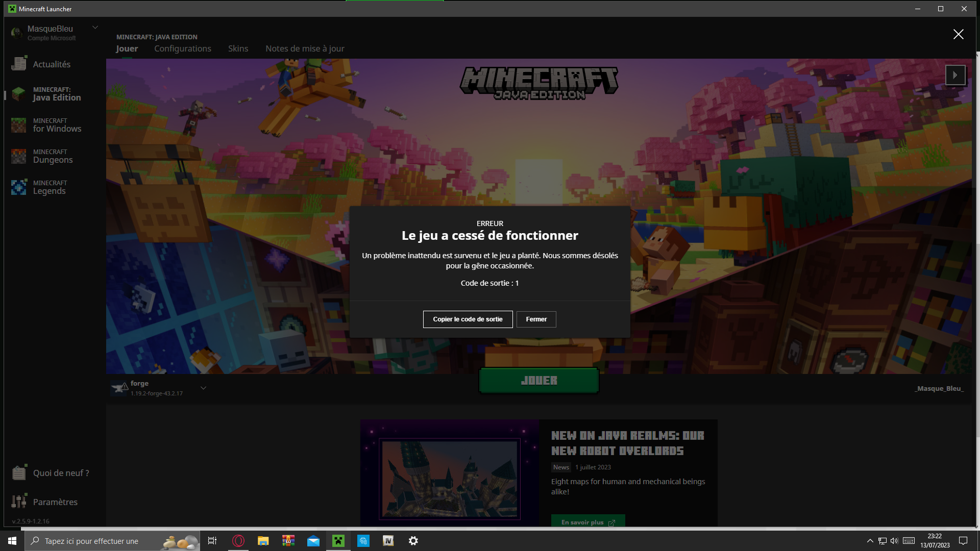
Task: Open the Mail app from the taskbar
Action: [x=313, y=541]
